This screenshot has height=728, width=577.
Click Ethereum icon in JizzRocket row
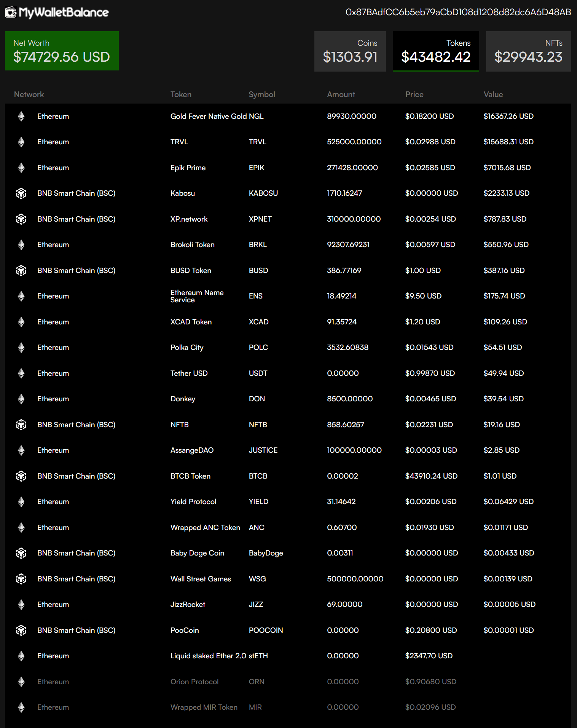pos(21,605)
